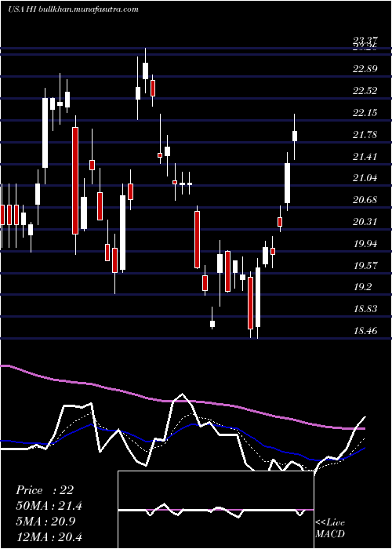Click the 21.04 price axis label
Screen dimensions: 392x549
click(365, 178)
